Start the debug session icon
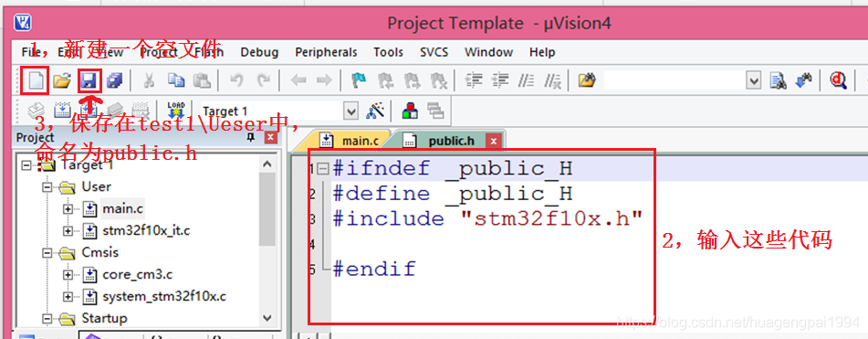Screen dimensions: 868x339 pos(839,81)
